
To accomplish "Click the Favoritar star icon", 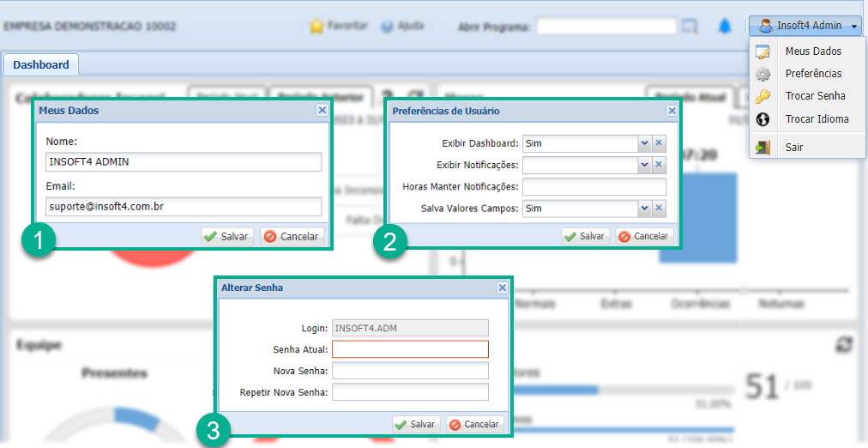I will point(316,27).
